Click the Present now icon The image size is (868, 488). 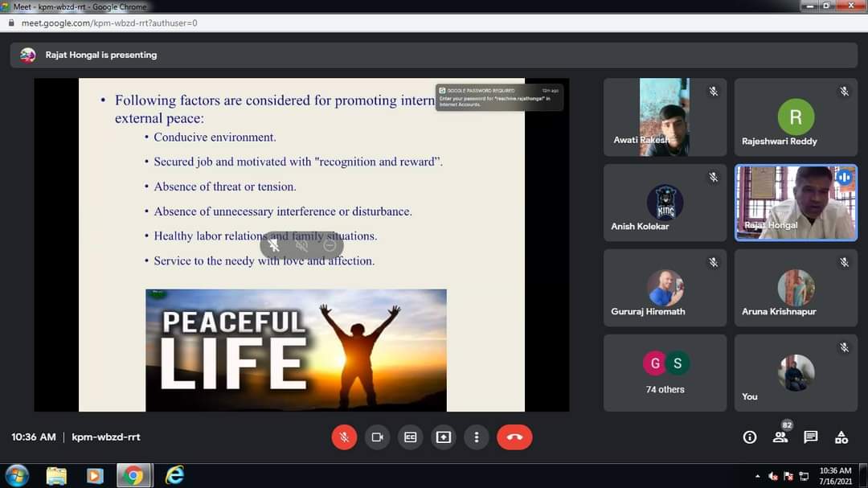pyautogui.click(x=443, y=437)
